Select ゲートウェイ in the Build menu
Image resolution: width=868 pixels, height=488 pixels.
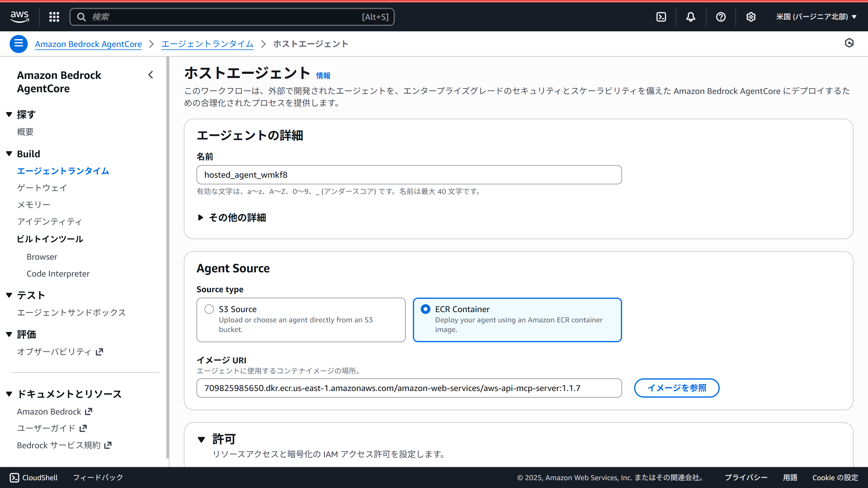42,188
